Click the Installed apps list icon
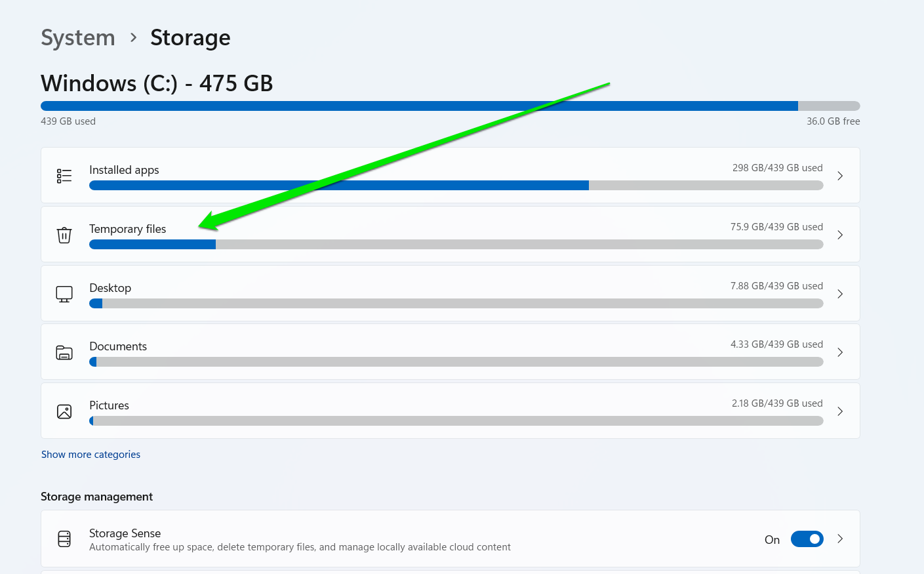 [x=64, y=176]
